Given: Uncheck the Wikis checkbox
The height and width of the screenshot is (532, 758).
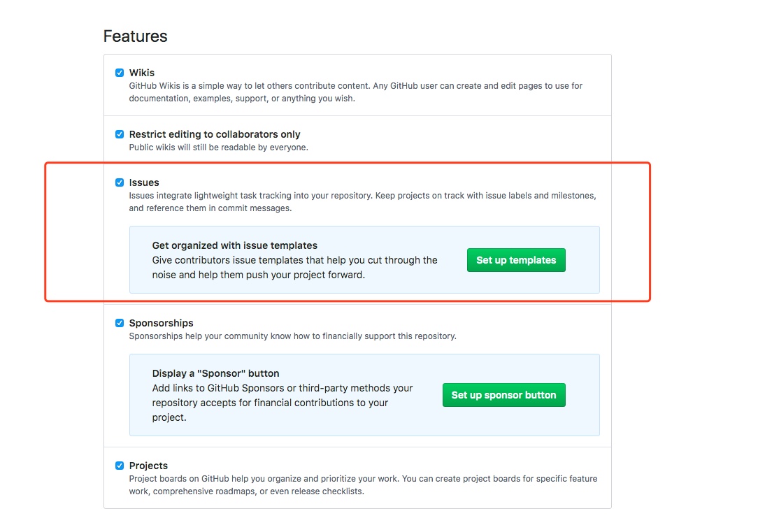Looking at the screenshot, I should [x=120, y=73].
